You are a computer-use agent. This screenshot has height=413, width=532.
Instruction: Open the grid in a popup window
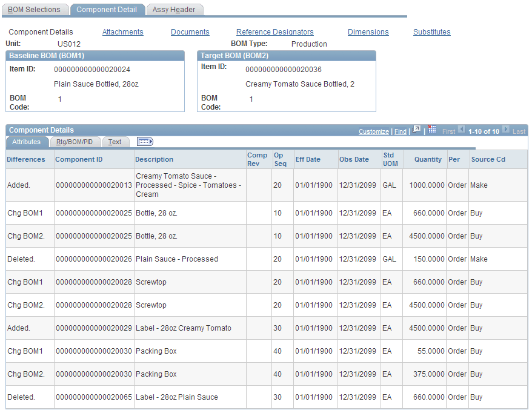tap(416, 130)
